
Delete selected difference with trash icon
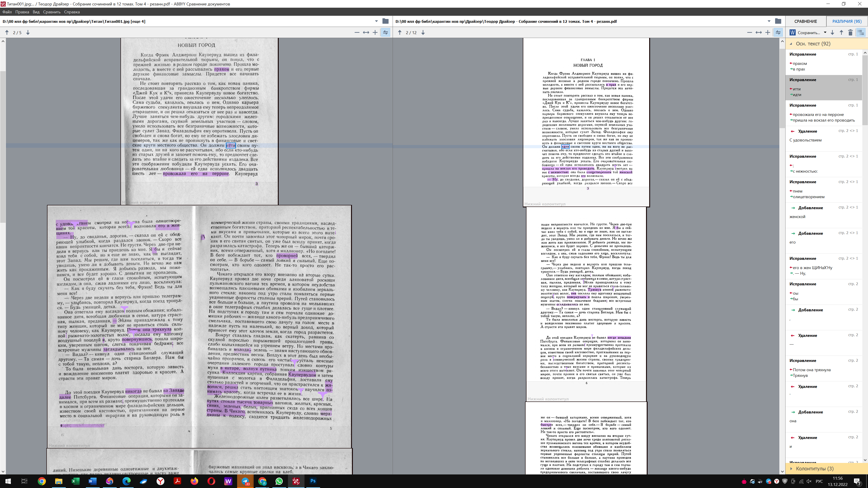850,32
